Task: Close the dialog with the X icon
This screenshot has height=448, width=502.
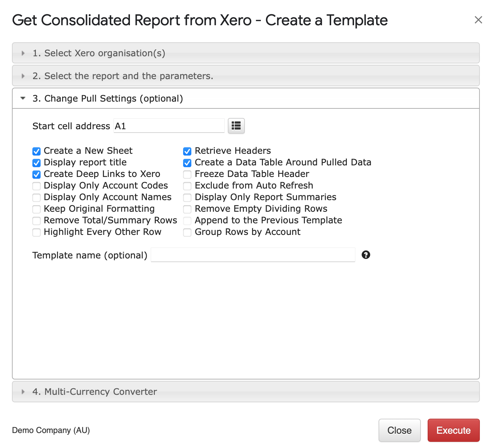Action: (478, 20)
